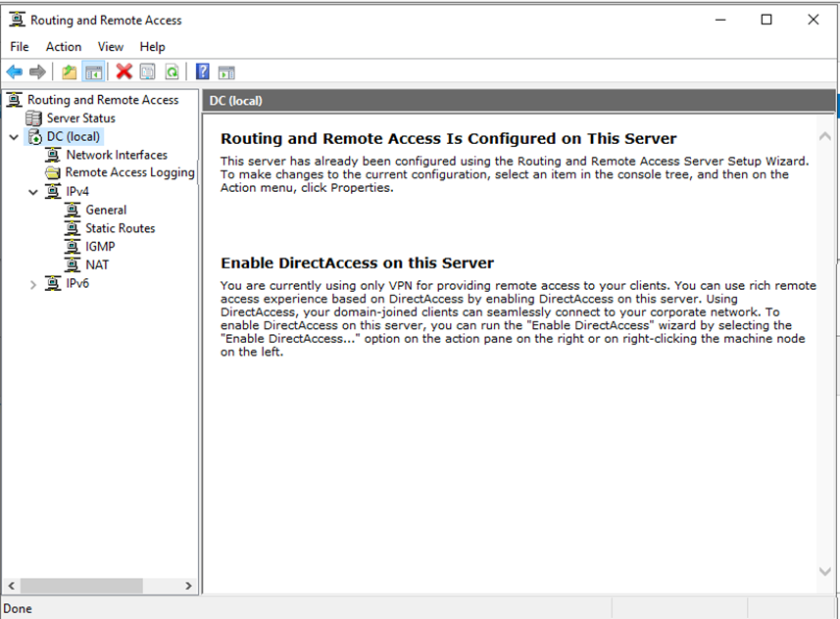Select Static Routes under IPv4
The image size is (840, 619).
[120, 228]
